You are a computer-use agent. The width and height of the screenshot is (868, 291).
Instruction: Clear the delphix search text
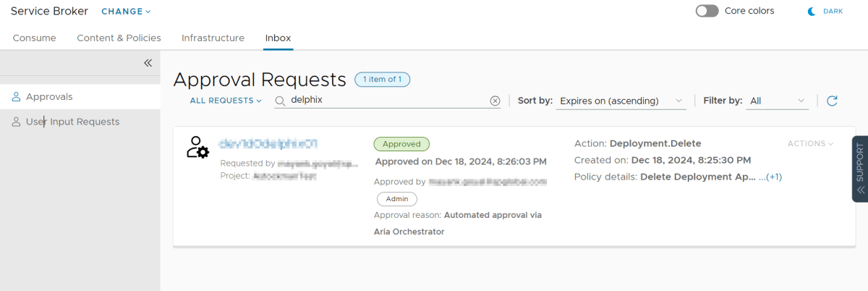495,101
